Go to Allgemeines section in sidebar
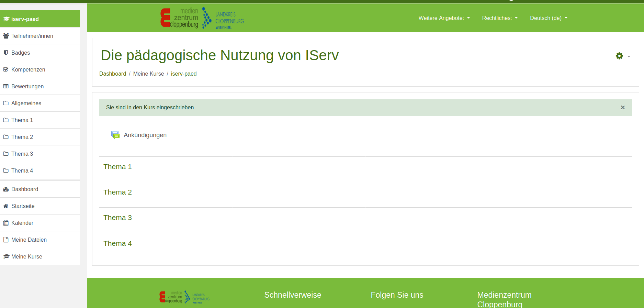This screenshot has height=308, width=644. coord(26,103)
